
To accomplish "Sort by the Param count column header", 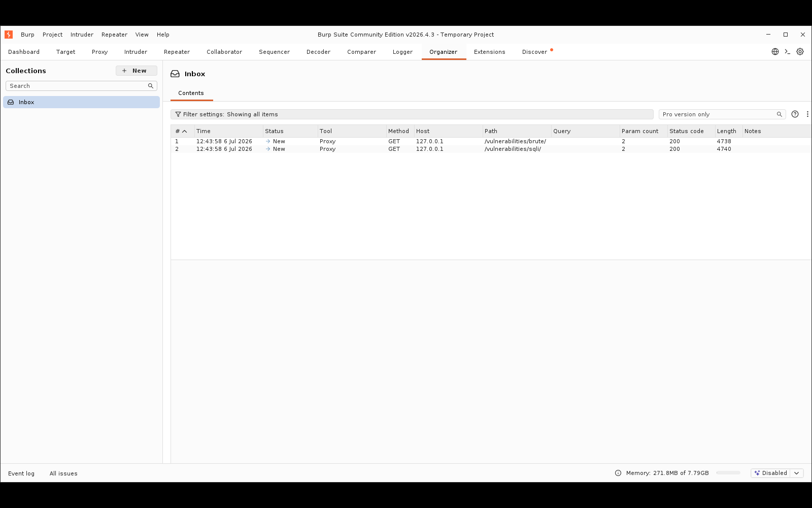I will click(644, 131).
